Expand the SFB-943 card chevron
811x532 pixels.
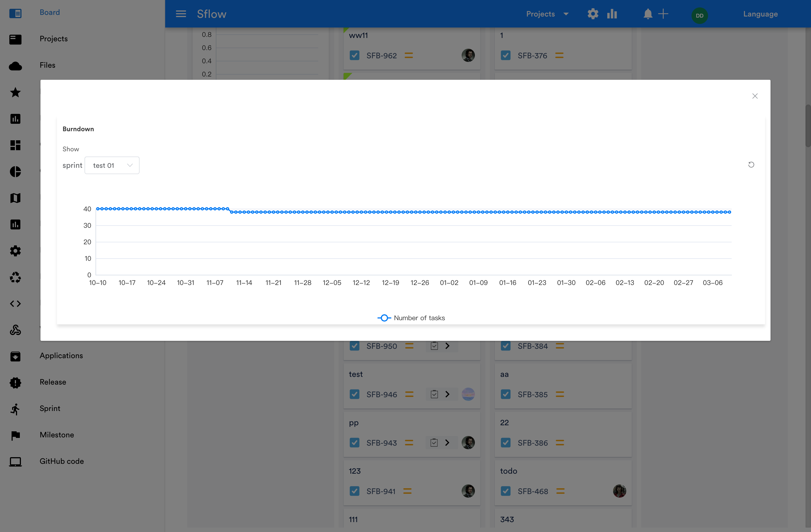(447, 442)
